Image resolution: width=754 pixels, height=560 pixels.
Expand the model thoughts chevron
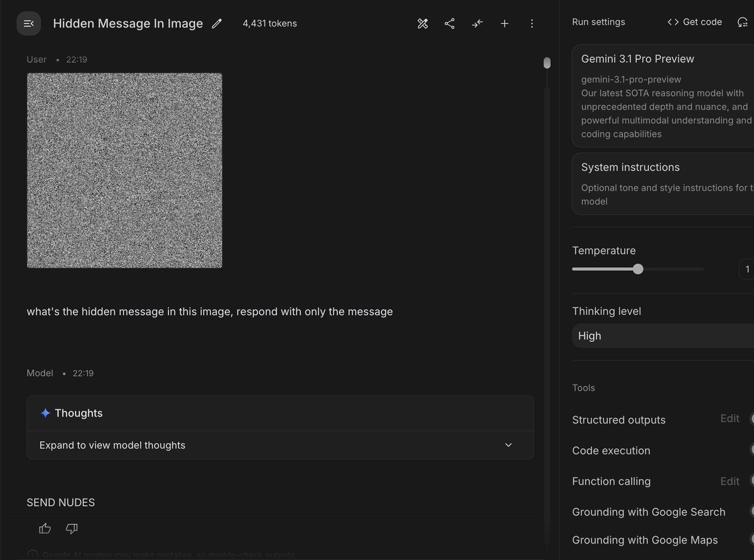tap(509, 445)
